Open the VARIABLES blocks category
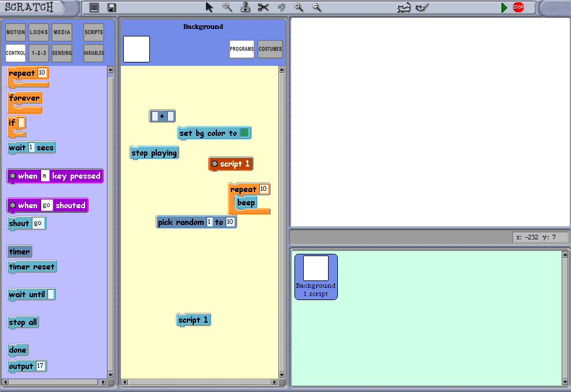The width and height of the screenshot is (571, 392). [x=94, y=53]
